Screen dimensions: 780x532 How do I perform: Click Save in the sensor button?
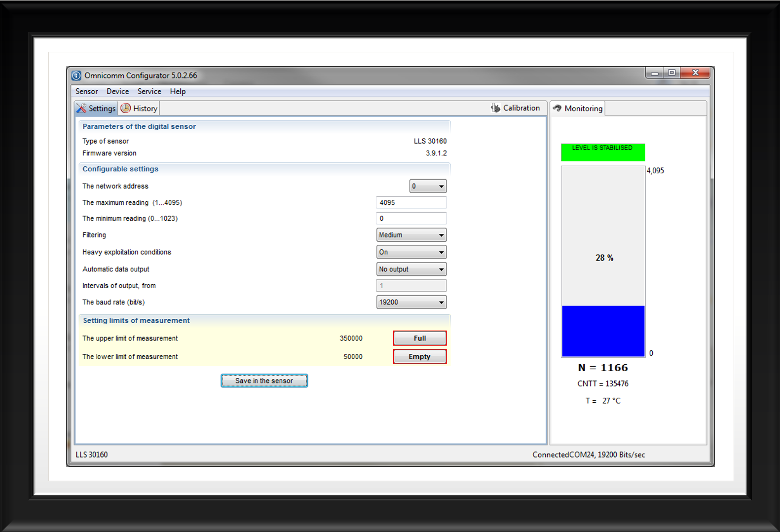pyautogui.click(x=264, y=380)
